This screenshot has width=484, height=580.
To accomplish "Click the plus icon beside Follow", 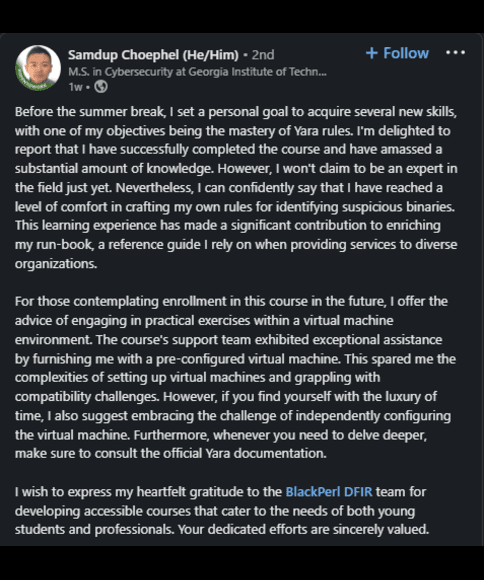I will (372, 53).
